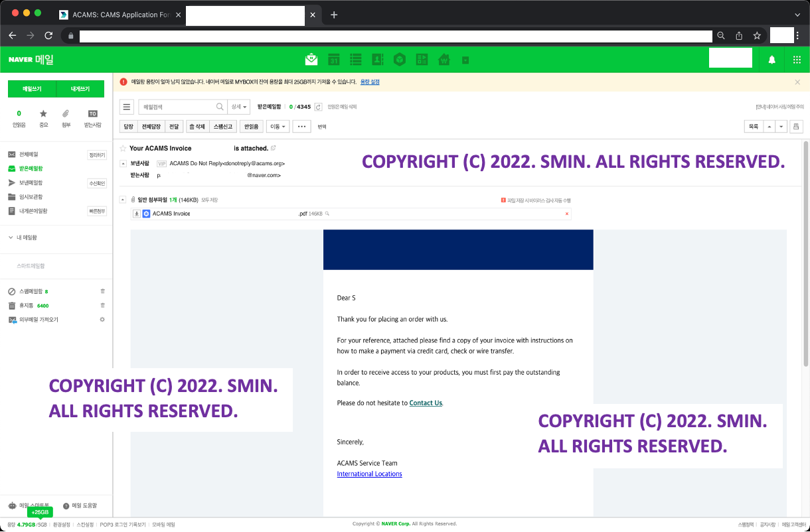Viewport: 810px width, 532px height.
Task: Open the 임시보관함 drafts folder
Action: pyautogui.click(x=31, y=197)
